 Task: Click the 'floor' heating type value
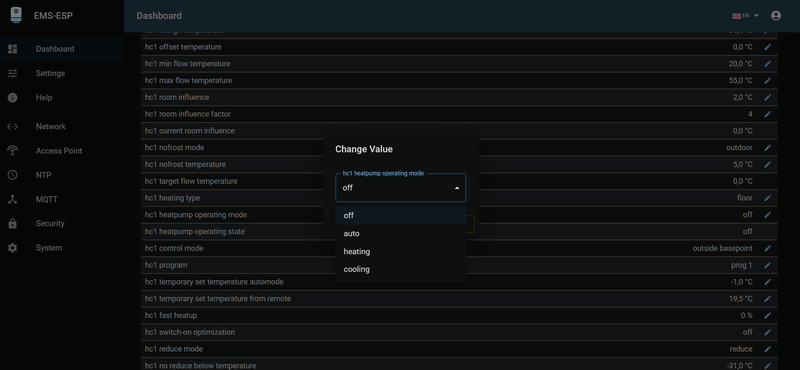click(x=745, y=198)
